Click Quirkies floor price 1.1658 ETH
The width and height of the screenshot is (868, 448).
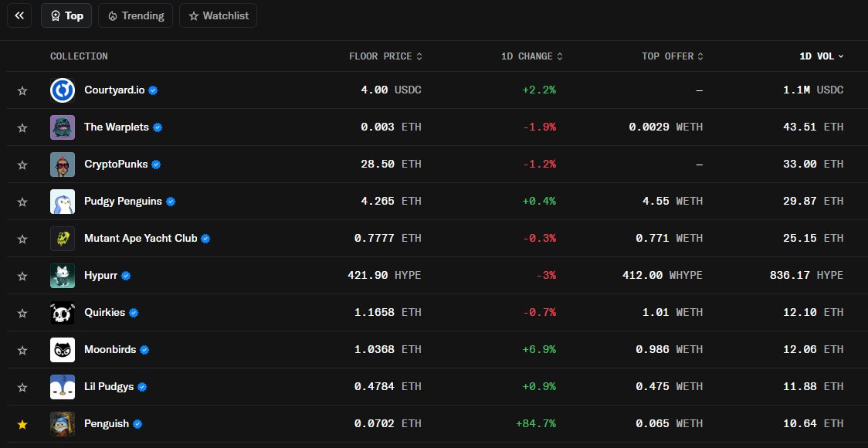coord(388,312)
